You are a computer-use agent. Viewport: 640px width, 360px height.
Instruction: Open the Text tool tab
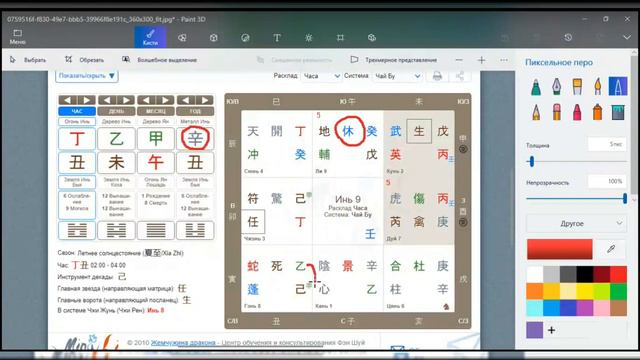pos(277,38)
